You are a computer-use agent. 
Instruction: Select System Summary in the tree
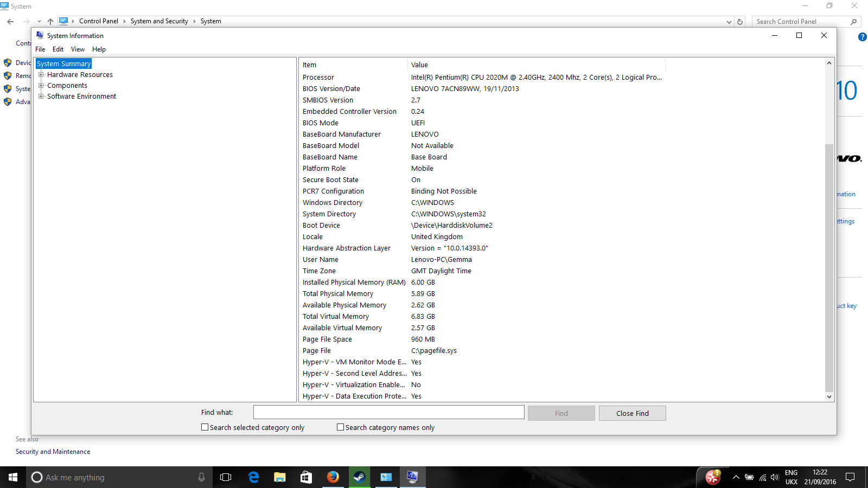click(63, 64)
